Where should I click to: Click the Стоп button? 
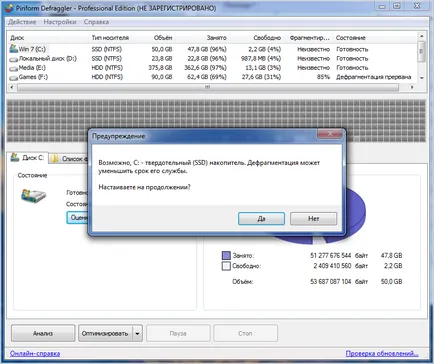pos(245,333)
